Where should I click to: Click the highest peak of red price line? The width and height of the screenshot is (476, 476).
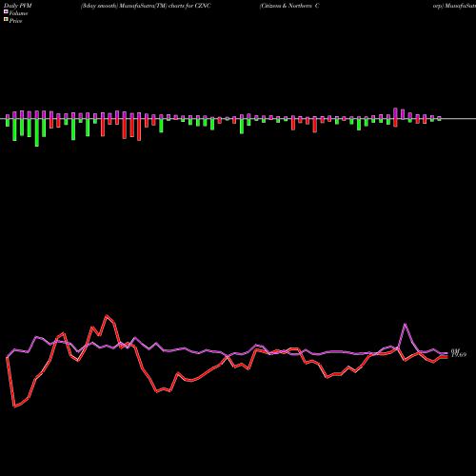(x=107, y=315)
